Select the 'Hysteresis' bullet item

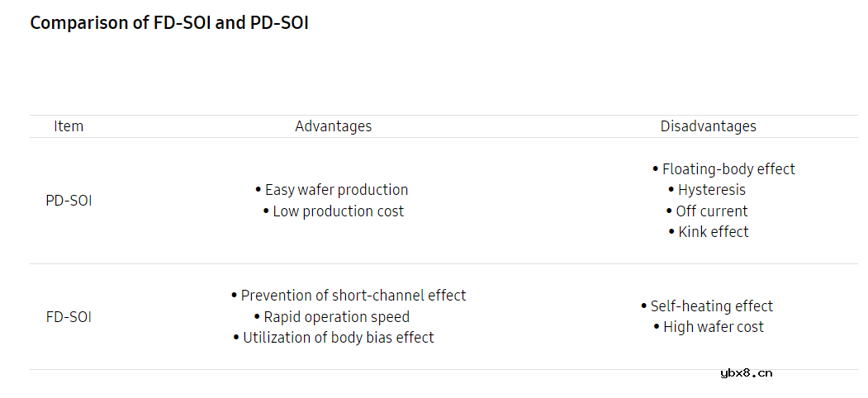(x=711, y=190)
